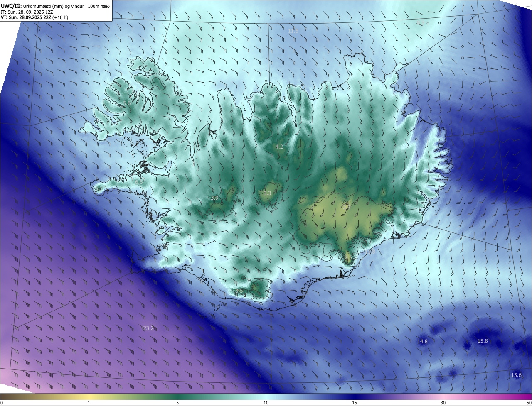This screenshot has height=406, width=532.
Task: Click the 11.5 value north of Iceland
Action: (x=293, y=31)
